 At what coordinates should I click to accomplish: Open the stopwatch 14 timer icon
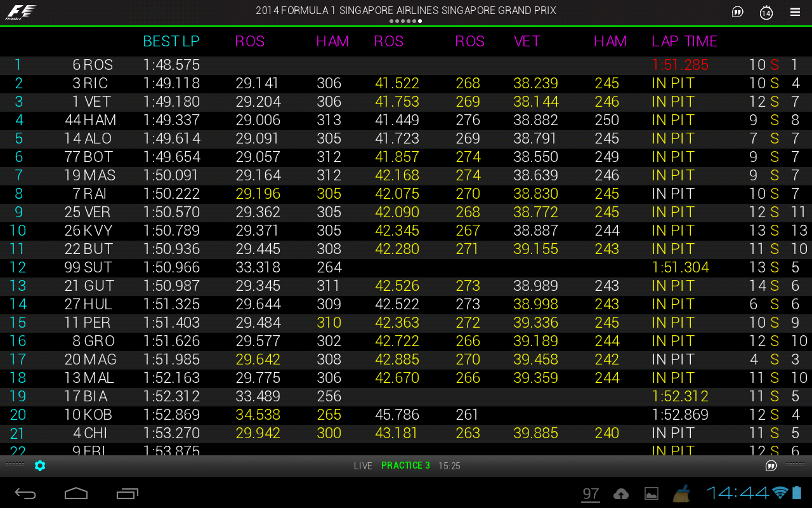[x=766, y=12]
